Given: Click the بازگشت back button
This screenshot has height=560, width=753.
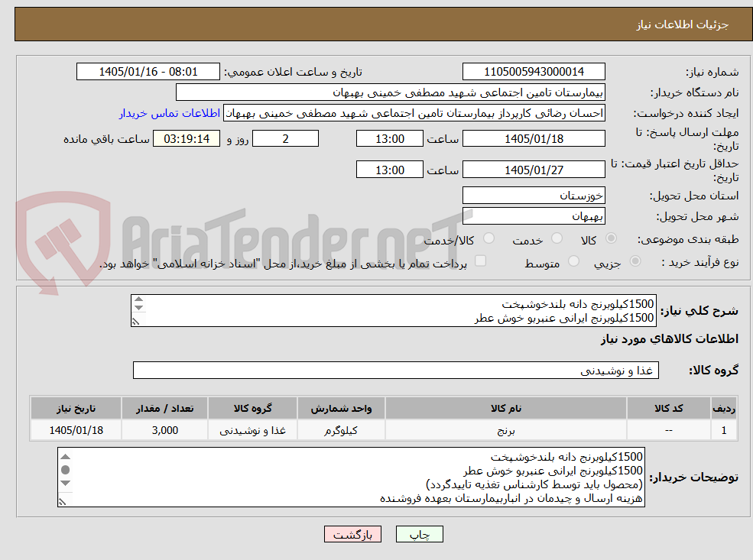Looking at the screenshot, I should tap(352, 534).
